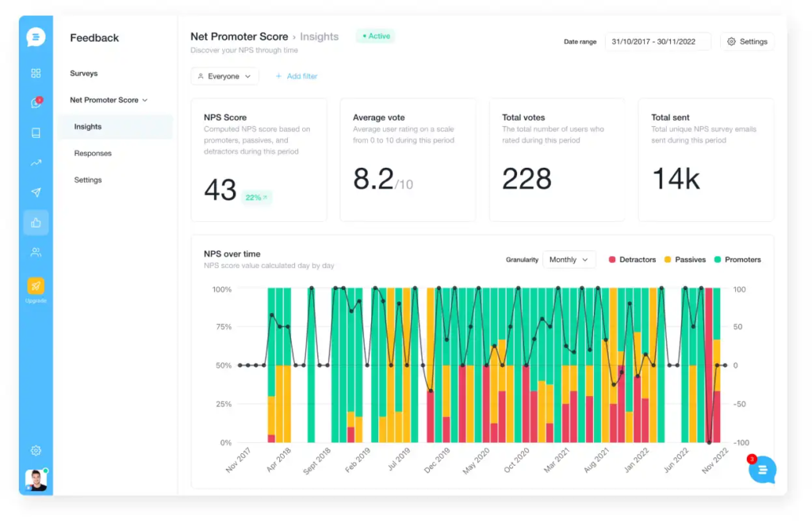This screenshot has width=812, height=523.
Task: Open the knowledge base book icon
Action: [36, 133]
